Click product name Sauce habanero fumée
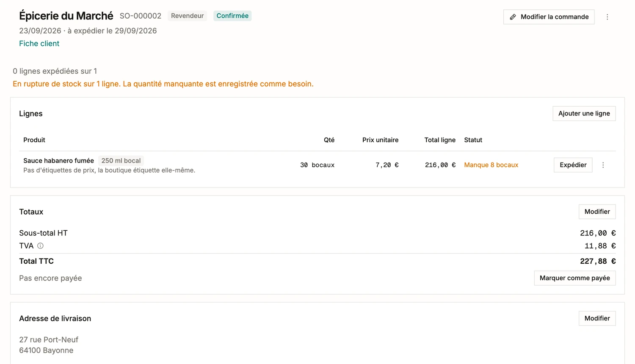This screenshot has width=635, height=364. point(58,161)
